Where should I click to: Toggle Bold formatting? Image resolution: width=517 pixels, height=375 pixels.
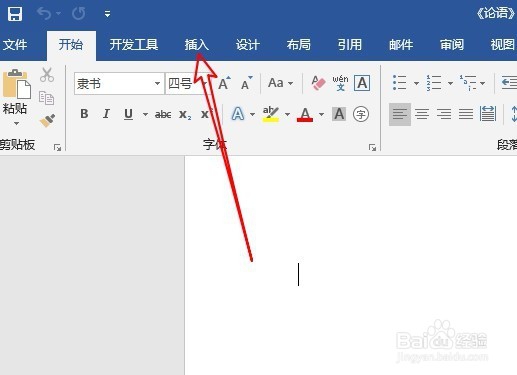coord(84,114)
